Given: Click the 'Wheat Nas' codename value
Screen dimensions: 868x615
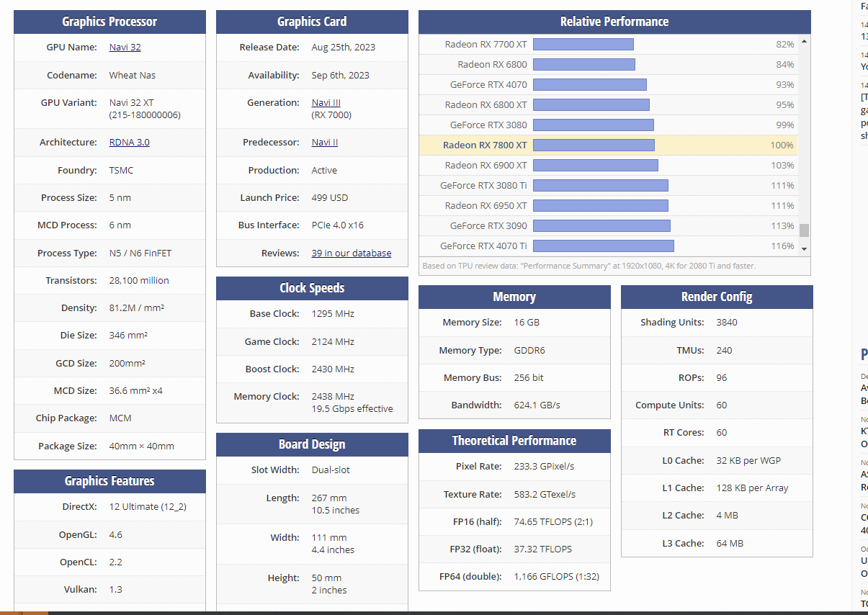Looking at the screenshot, I should [x=133, y=76].
